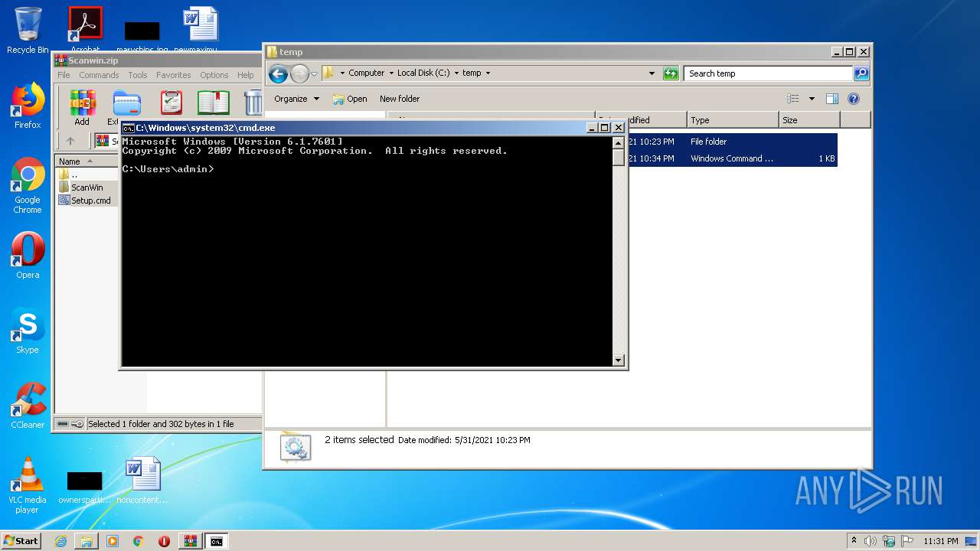Select the noncontent Word document on desktop
This screenshot has height=551, width=980.
[x=142, y=481]
